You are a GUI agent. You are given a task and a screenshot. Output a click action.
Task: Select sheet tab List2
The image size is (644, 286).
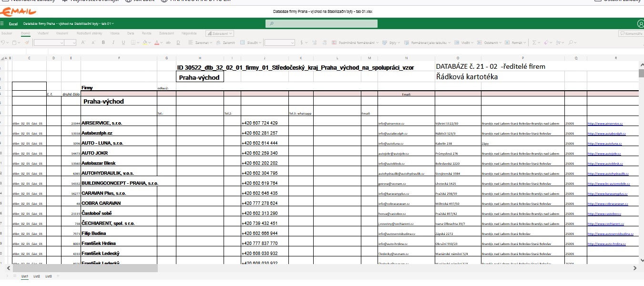click(x=37, y=276)
